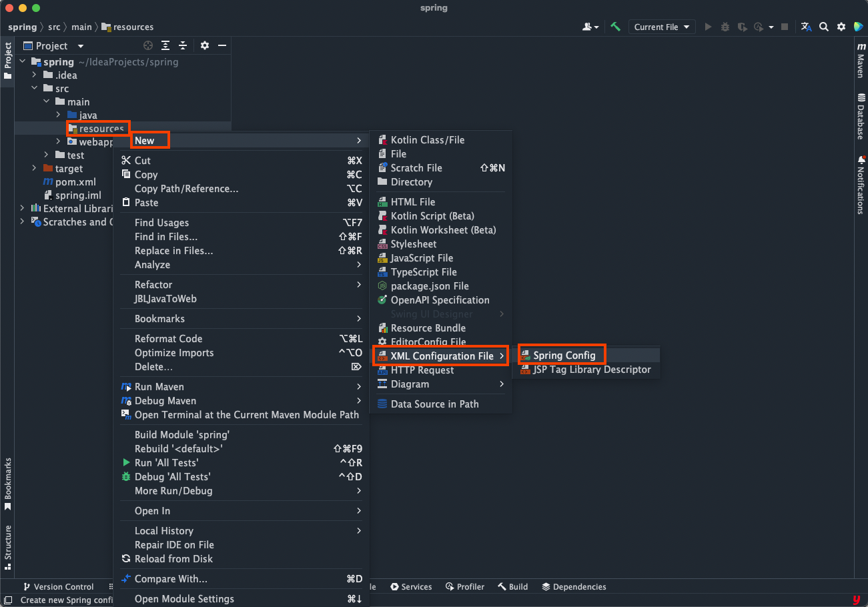Viewport: 868px width, 607px height.
Task: Click the Run play icon
Action: [709, 27]
